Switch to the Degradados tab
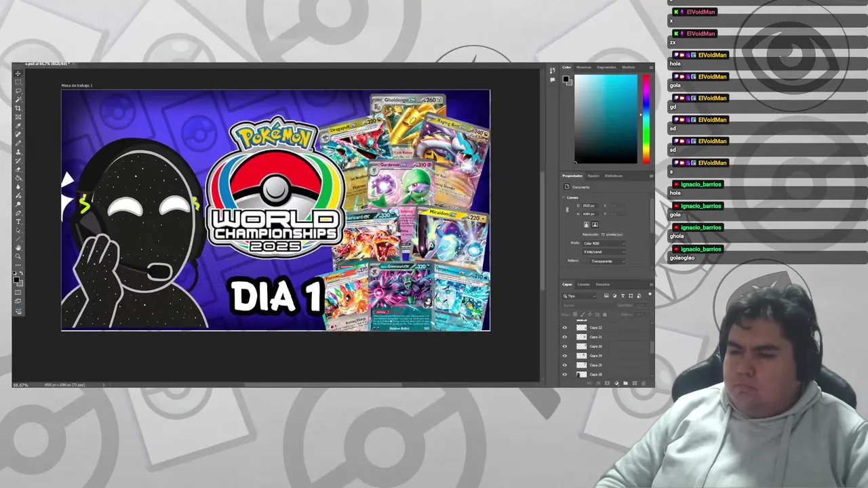The width and height of the screenshot is (868, 488). [606, 67]
